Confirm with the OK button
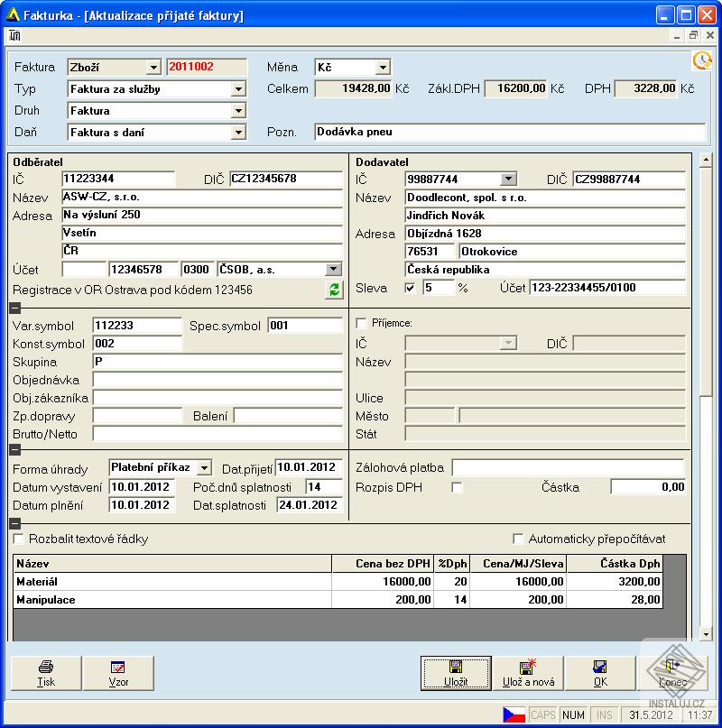This screenshot has height=728, width=722. 600,673
